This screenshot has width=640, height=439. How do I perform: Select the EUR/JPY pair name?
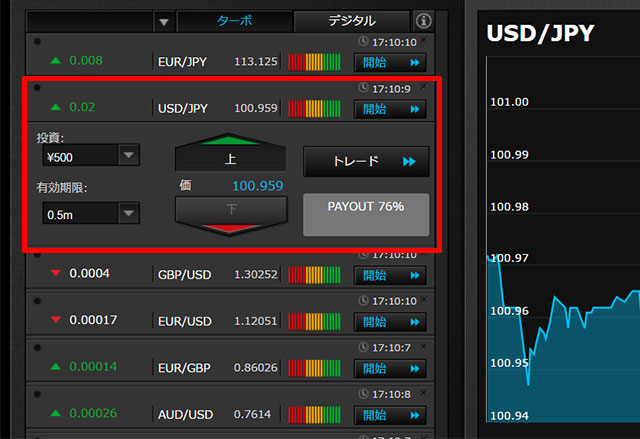pyautogui.click(x=182, y=62)
